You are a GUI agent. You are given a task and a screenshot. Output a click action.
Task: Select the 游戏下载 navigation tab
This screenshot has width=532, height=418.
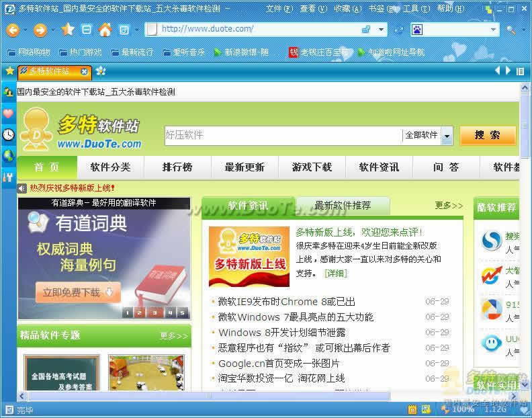tap(312, 167)
